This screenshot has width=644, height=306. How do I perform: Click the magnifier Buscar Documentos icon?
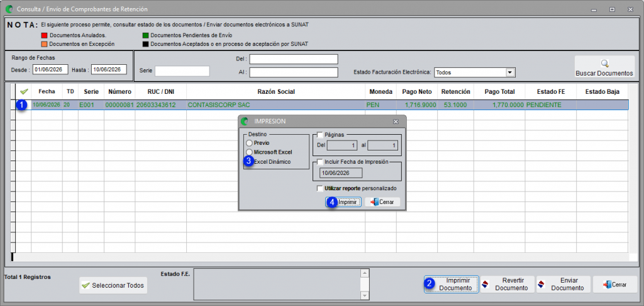click(x=604, y=64)
